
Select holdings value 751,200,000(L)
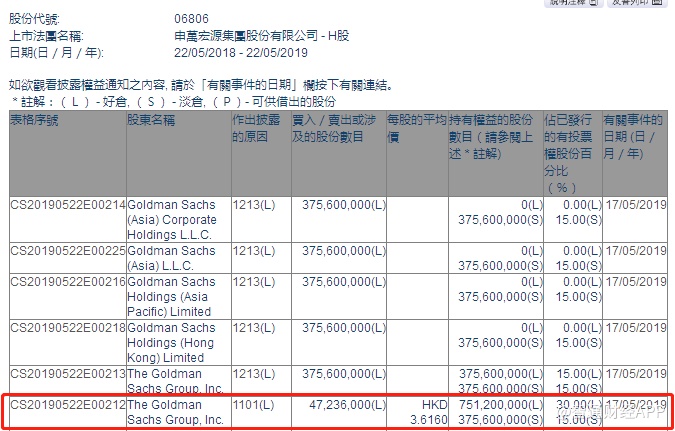tap(501, 405)
